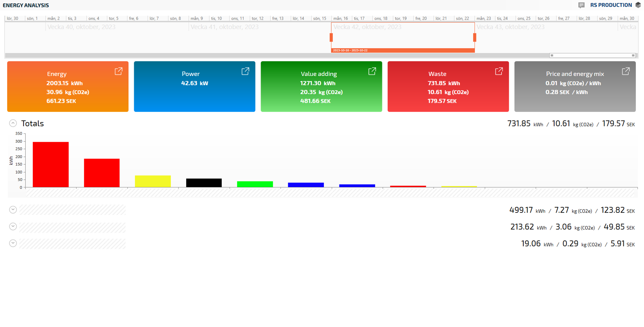Expand the section showing 213.62 kWh

point(13,226)
